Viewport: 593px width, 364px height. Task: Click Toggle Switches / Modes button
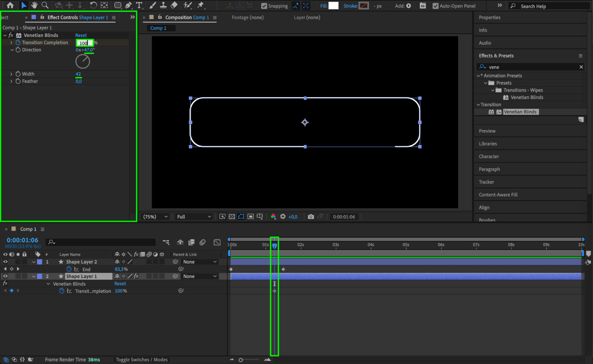pos(142,360)
